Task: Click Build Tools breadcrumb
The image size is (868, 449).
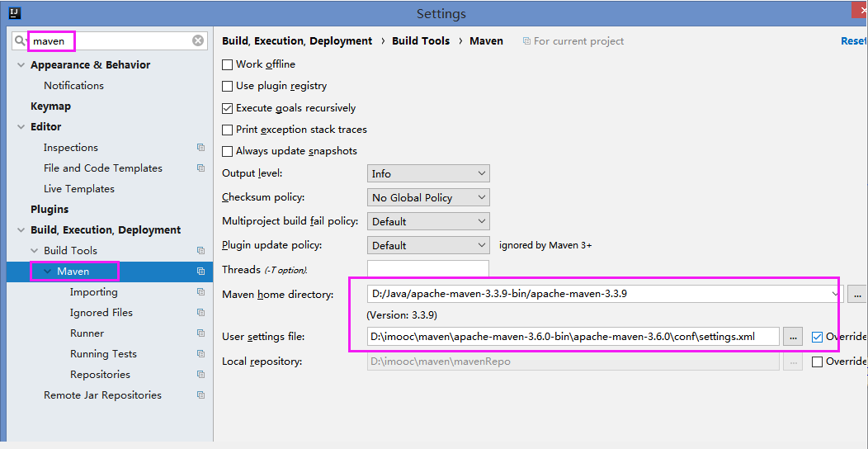Action: [x=421, y=41]
